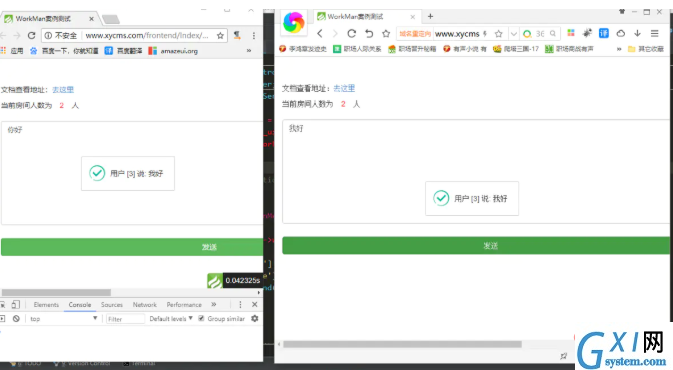Open the colorful apps grid extension icon
Screen dimensions: 673x370
point(571,33)
